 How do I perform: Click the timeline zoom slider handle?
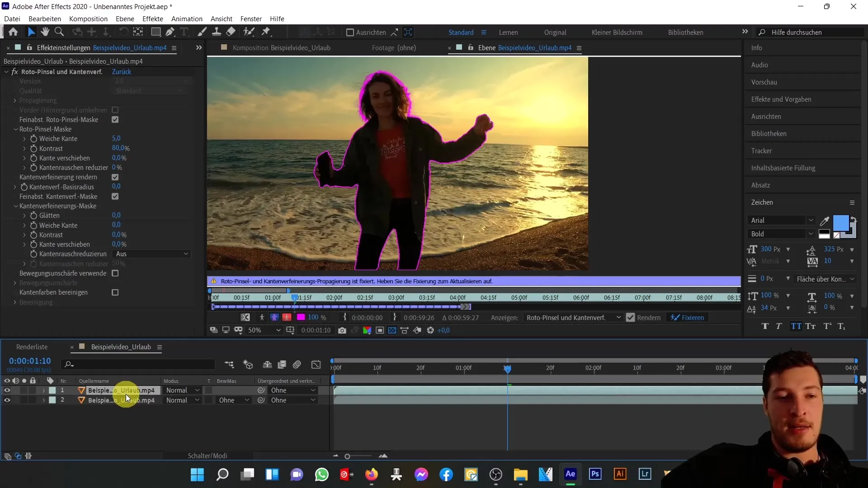tap(347, 456)
